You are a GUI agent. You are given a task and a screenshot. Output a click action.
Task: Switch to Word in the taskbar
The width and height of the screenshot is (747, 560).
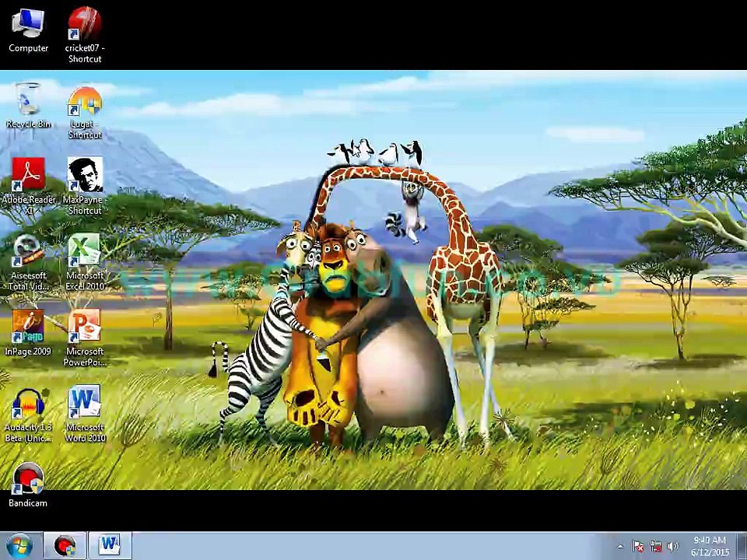[110, 546]
